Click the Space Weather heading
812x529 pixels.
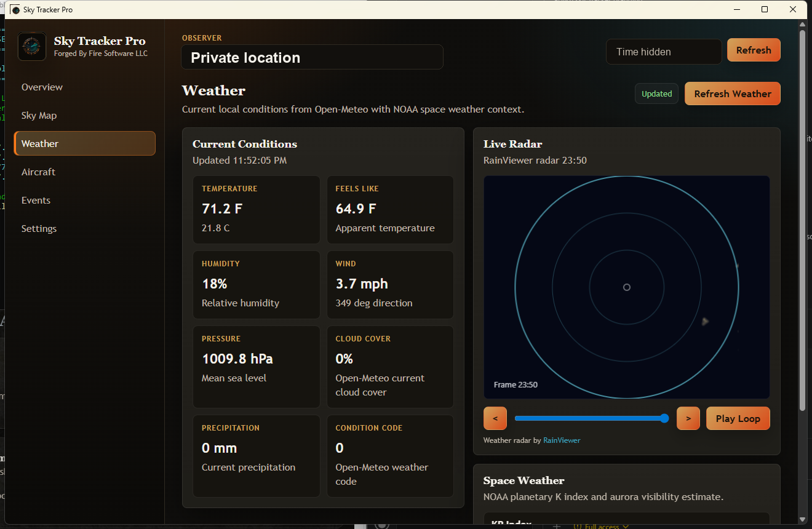click(524, 480)
